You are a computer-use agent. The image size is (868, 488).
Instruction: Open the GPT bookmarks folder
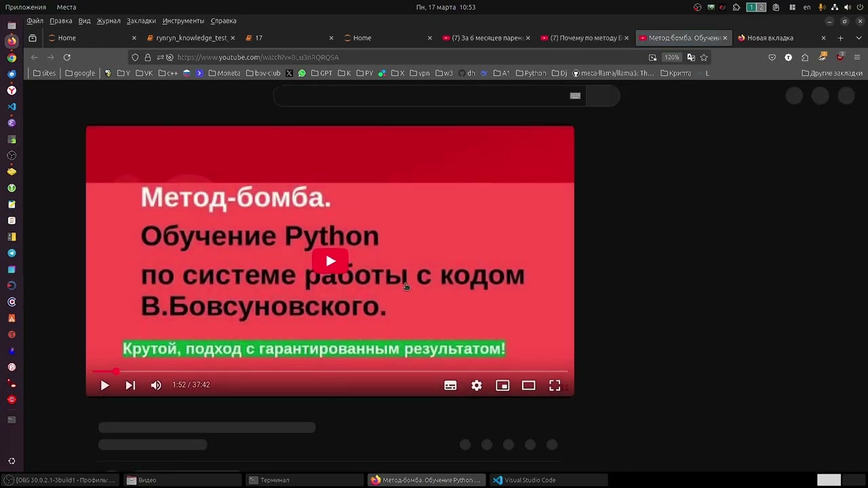[321, 73]
